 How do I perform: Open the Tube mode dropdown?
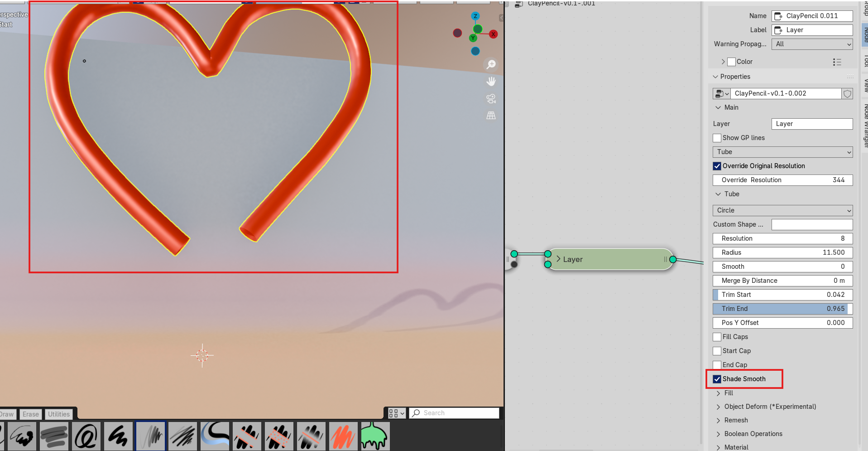click(x=782, y=152)
